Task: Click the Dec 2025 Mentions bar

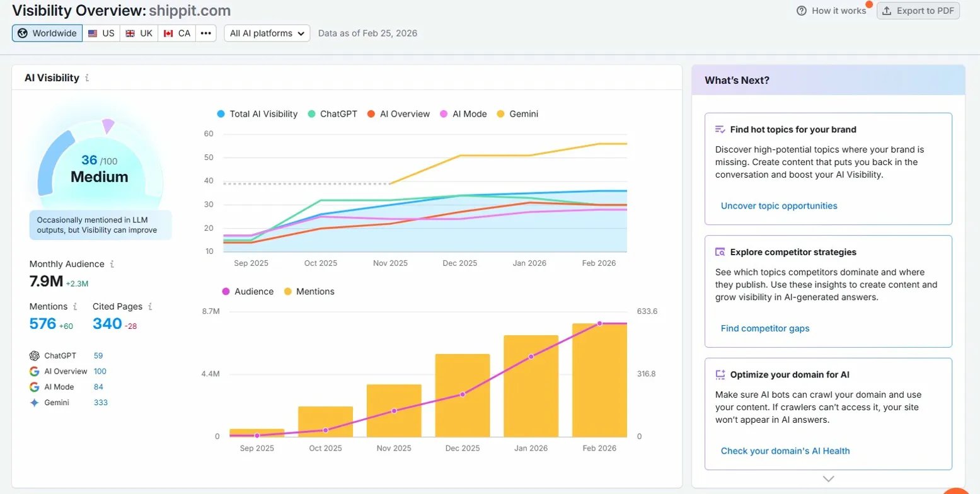Action: [x=463, y=395]
